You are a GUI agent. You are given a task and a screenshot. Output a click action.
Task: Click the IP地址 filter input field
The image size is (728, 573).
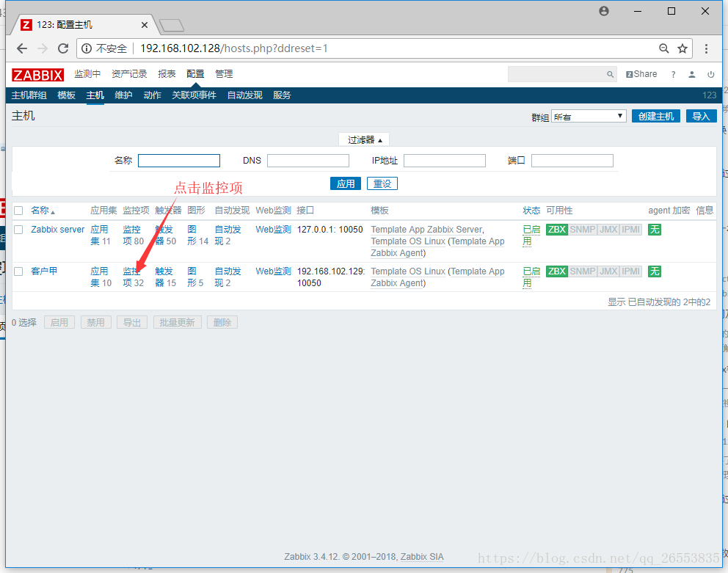coord(444,161)
